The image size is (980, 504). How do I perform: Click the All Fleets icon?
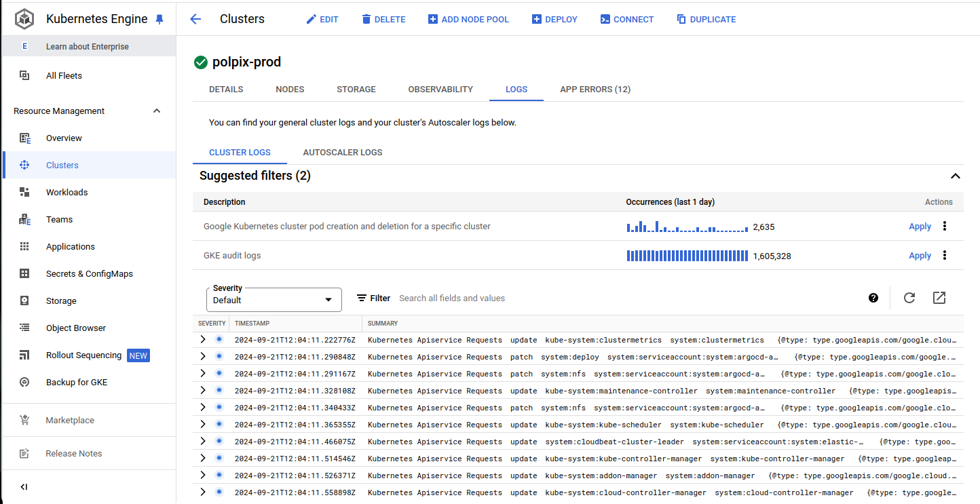point(24,75)
